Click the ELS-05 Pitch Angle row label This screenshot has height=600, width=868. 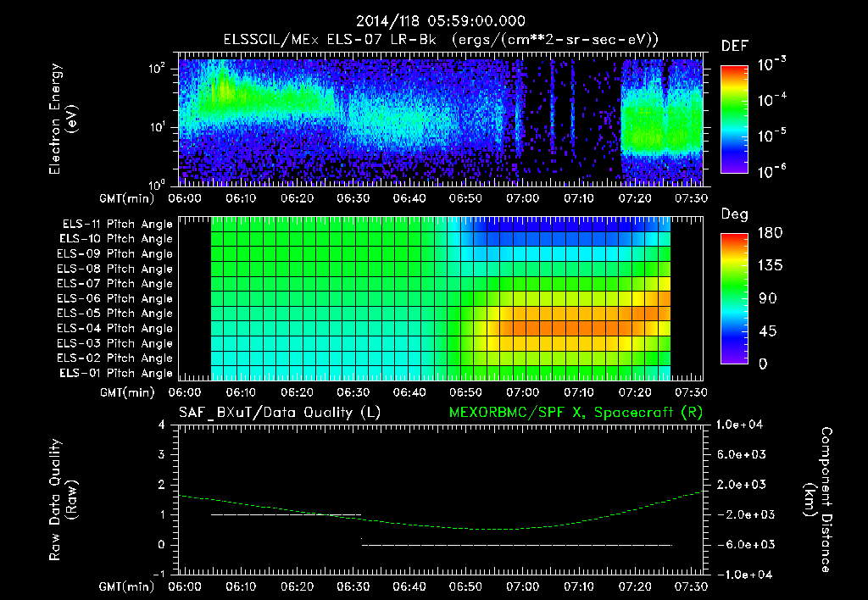coord(115,314)
